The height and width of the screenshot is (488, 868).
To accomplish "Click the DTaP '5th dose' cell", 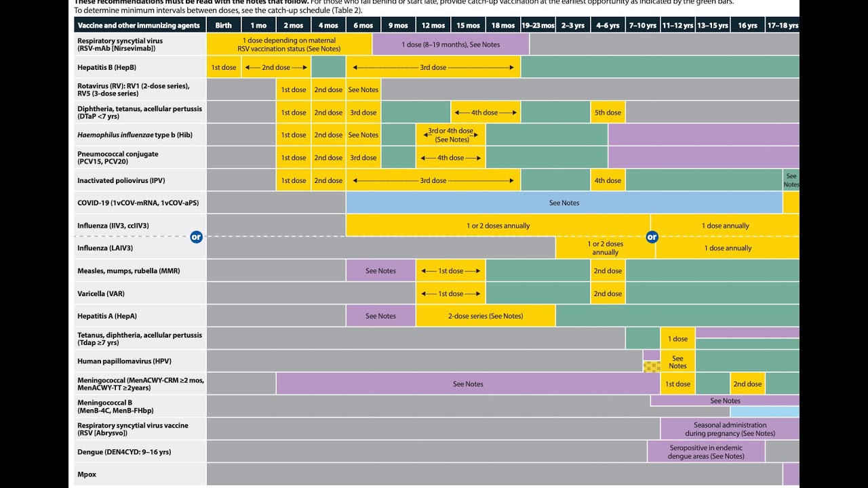I will [x=608, y=112].
